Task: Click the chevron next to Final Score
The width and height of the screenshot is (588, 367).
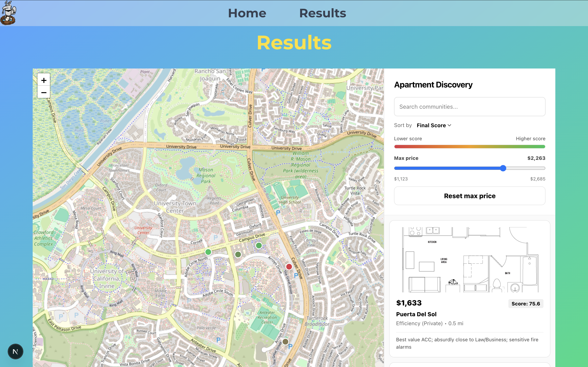Action: point(450,125)
